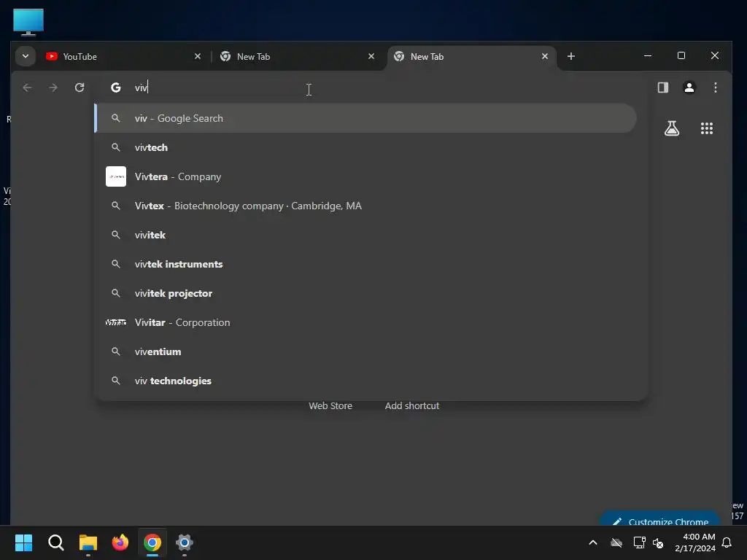Image resolution: width=747 pixels, height=560 pixels.
Task: Open Settings gear in taskbar
Action: click(x=185, y=542)
